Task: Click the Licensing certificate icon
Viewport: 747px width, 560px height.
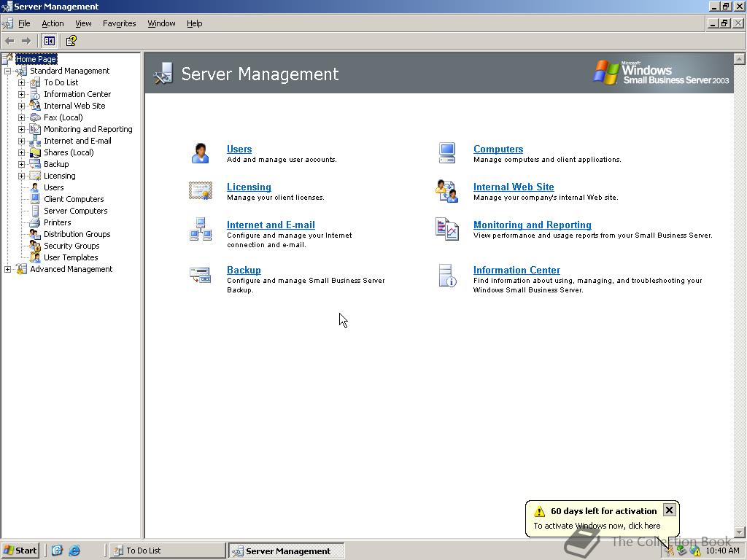Action: pos(201,191)
